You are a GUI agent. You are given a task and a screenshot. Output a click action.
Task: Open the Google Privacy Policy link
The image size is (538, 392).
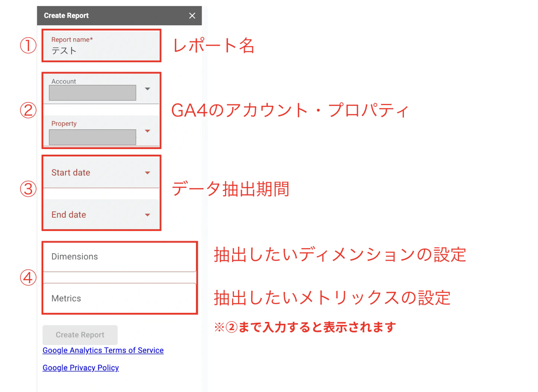(81, 368)
